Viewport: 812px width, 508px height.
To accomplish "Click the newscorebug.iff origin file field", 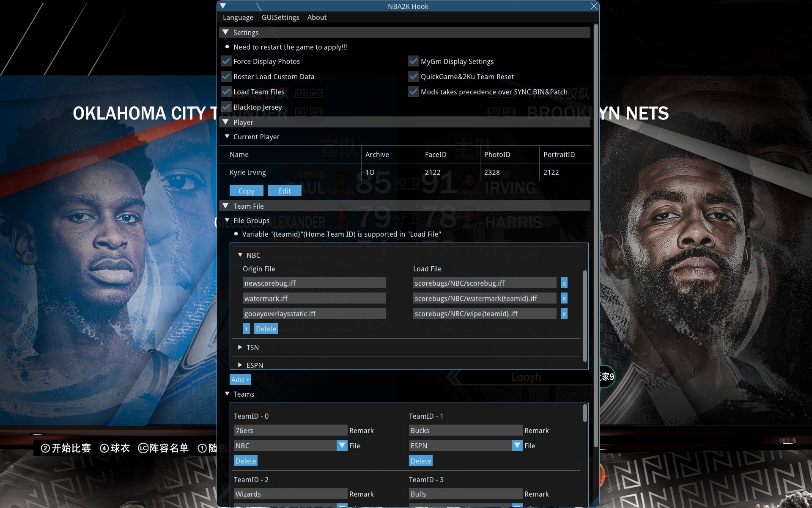I will (314, 283).
